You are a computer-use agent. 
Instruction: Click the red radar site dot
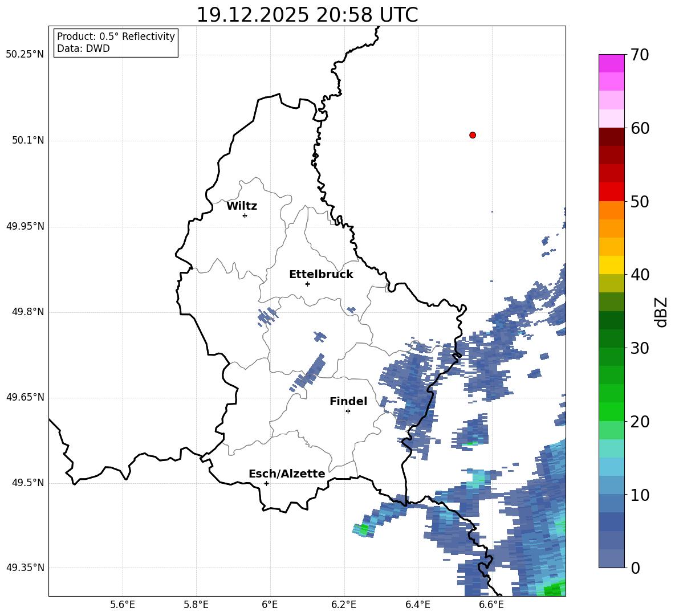click(473, 135)
